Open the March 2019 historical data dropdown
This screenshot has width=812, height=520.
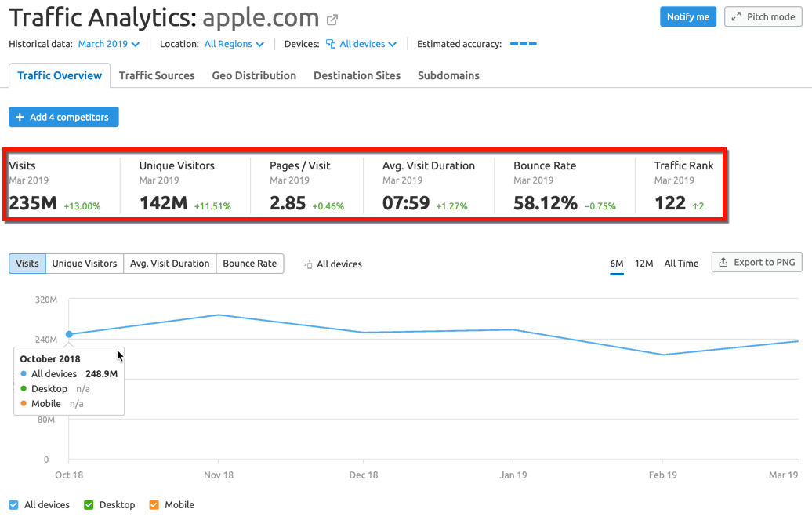coord(108,45)
